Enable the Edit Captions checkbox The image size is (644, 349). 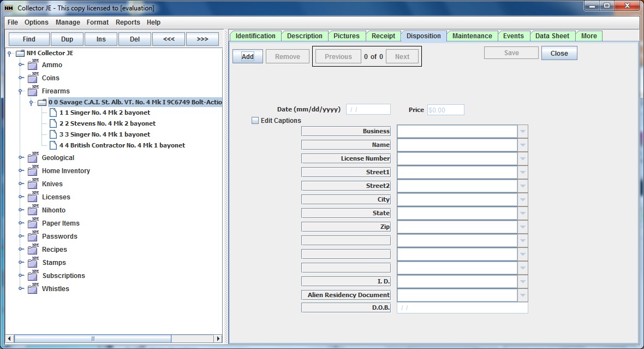tap(255, 121)
